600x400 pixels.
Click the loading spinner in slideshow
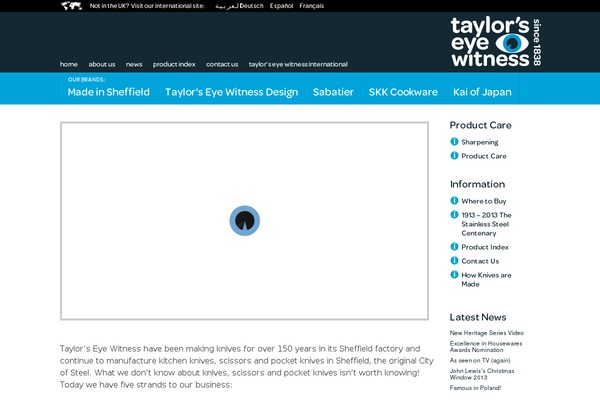click(x=245, y=221)
